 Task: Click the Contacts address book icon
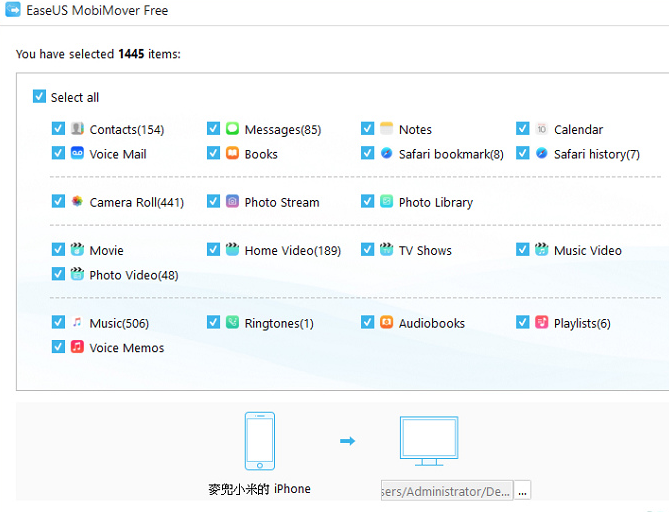(77, 128)
